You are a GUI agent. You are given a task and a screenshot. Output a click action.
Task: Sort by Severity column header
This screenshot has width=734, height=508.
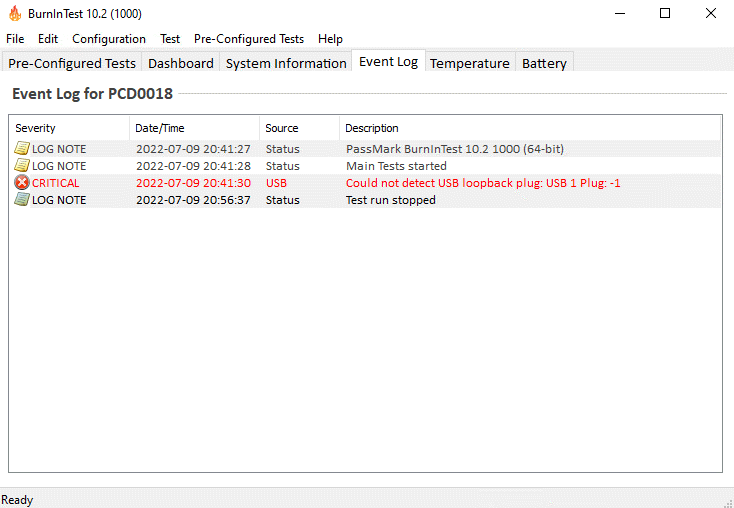[69, 128]
